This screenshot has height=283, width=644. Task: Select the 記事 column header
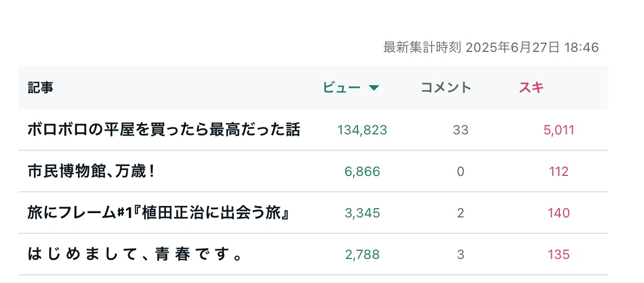pyautogui.click(x=40, y=87)
